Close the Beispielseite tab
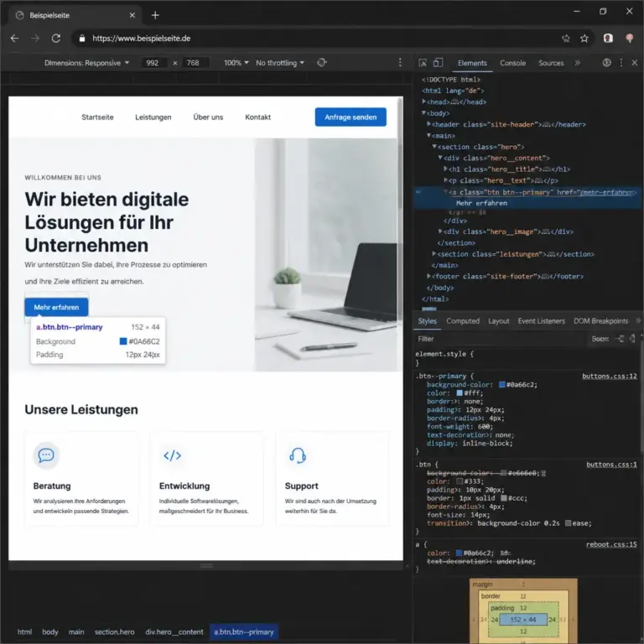 pyautogui.click(x=132, y=15)
